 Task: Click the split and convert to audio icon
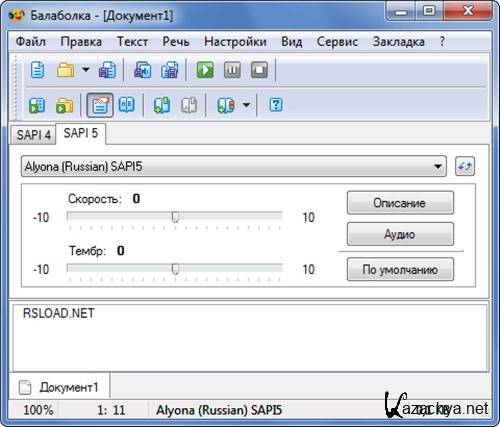tap(170, 70)
